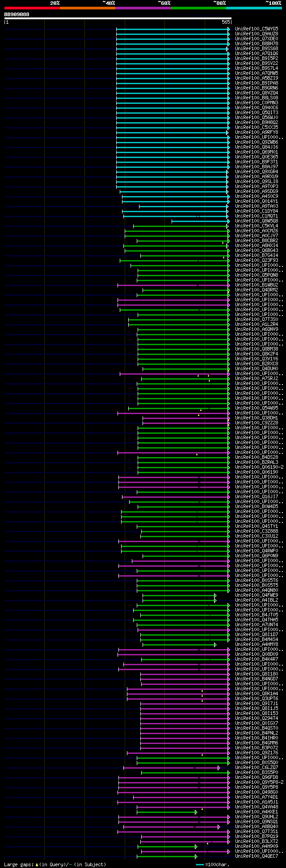Click the cyan alignment bar for UniRef100_Q8W5Q8
Viewport: 286px width, 868px height.
(201, 221)
